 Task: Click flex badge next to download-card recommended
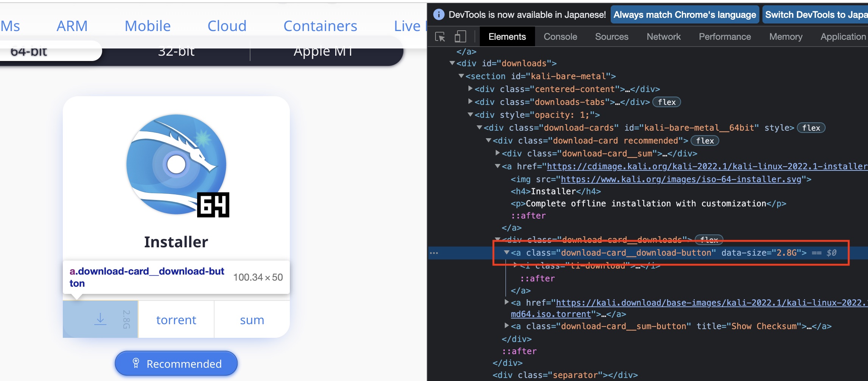[x=705, y=141]
